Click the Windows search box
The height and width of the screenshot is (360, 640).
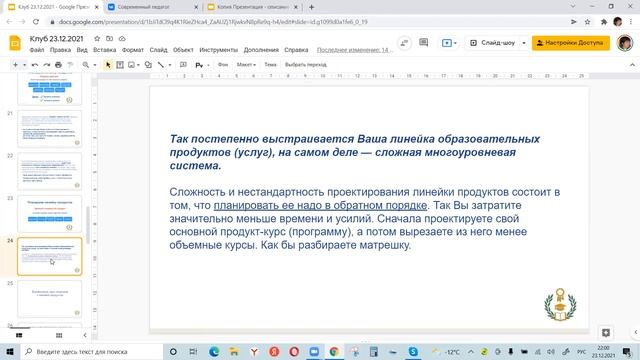tap(92, 351)
